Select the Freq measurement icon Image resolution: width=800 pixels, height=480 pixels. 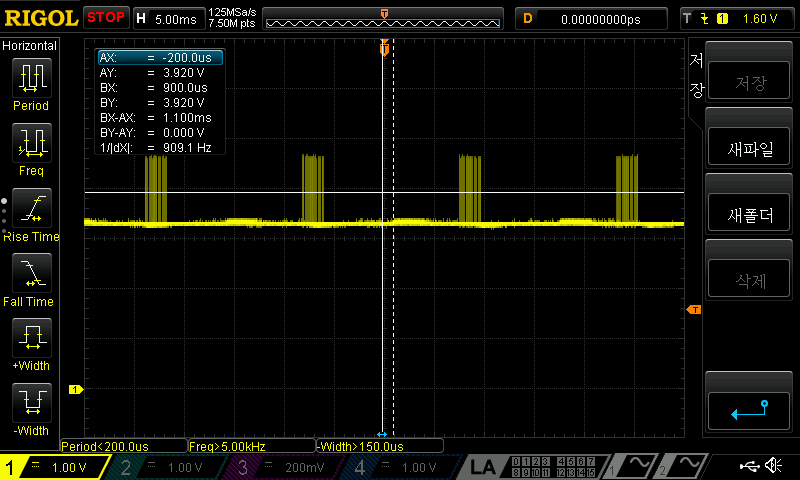click(32, 143)
